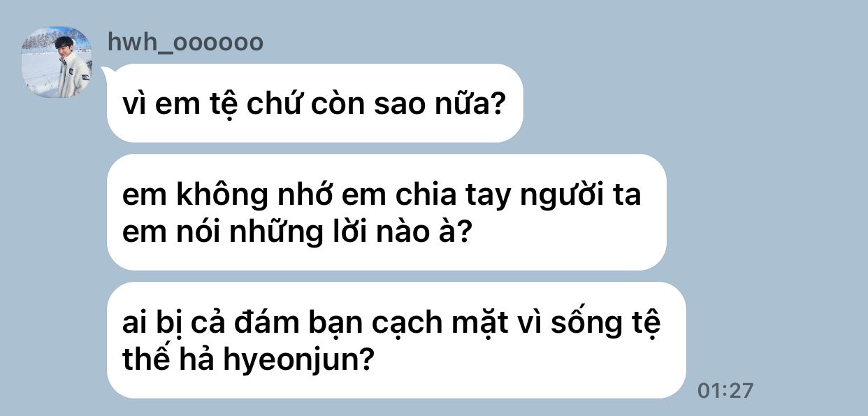Viewport: 868px width, 416px height.
Task: Select the message 'vì em tệ chứ còn sao nữa?'
Action: 314,103
